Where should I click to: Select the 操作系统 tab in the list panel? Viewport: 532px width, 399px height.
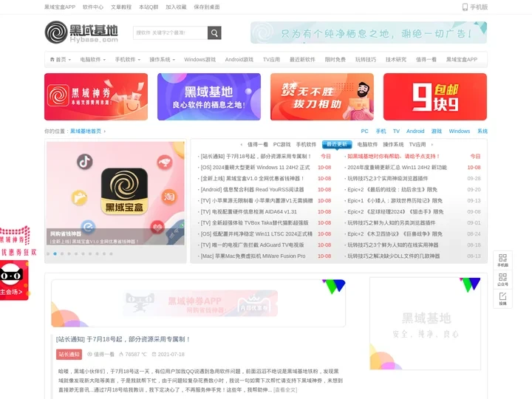[x=393, y=145]
